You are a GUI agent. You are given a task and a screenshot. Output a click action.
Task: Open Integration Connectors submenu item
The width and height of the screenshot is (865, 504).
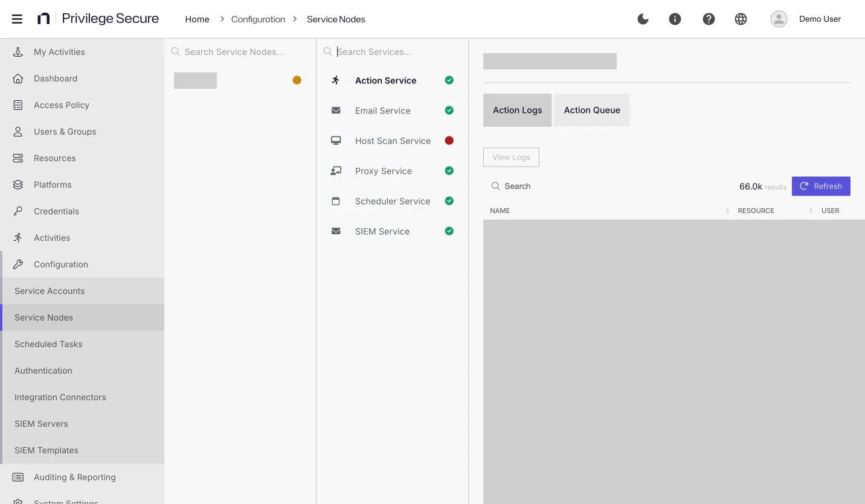click(82, 397)
